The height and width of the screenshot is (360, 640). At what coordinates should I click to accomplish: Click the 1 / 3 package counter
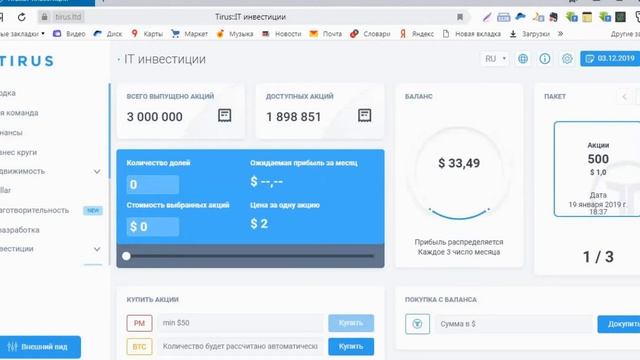[x=598, y=257]
